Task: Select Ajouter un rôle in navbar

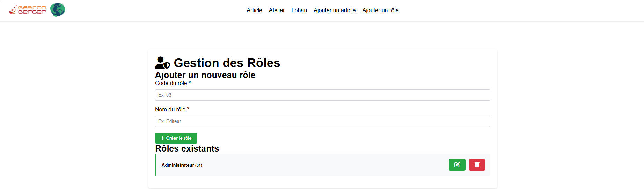Action: pos(380,10)
